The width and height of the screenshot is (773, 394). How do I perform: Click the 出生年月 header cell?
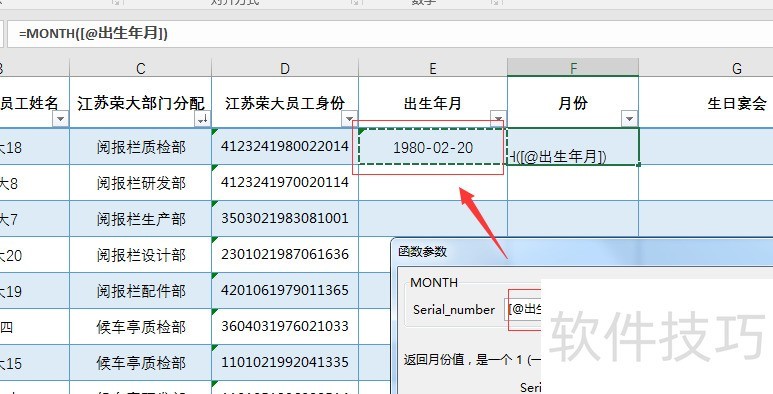tap(433, 103)
